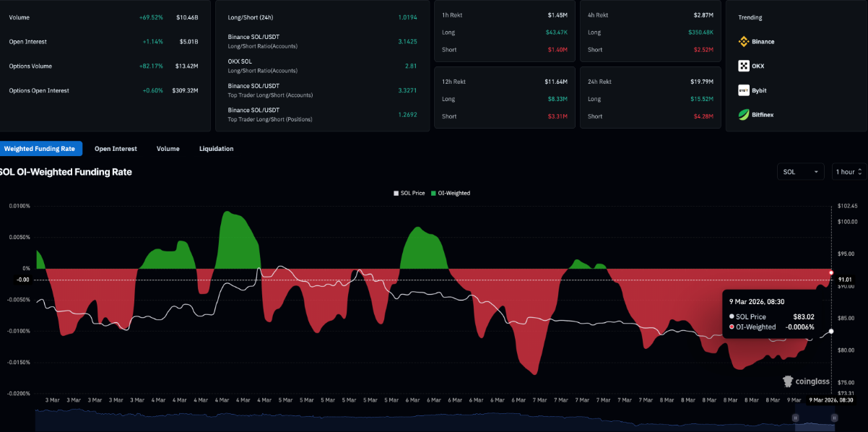Switch to the Open Interest tab
Image resolution: width=868 pixels, height=432 pixels.
pyautogui.click(x=116, y=149)
